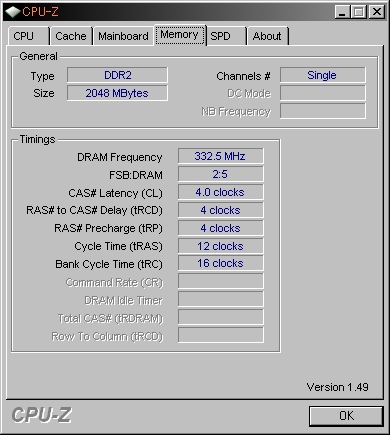Go to the Mainboard tab
This screenshot has height=435, width=390.
(x=123, y=36)
